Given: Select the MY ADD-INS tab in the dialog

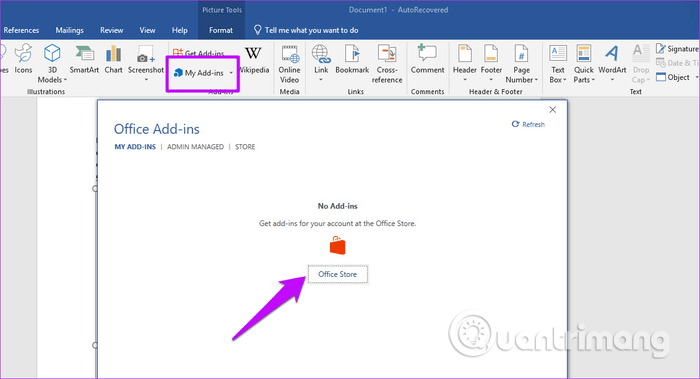Looking at the screenshot, I should tap(135, 147).
